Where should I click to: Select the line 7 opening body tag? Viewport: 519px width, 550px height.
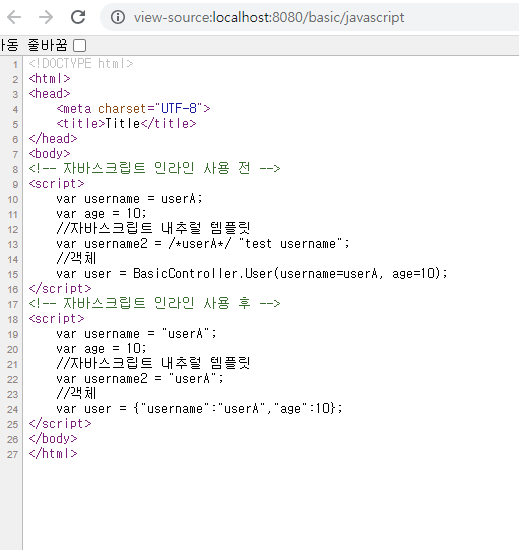[x=49, y=154]
